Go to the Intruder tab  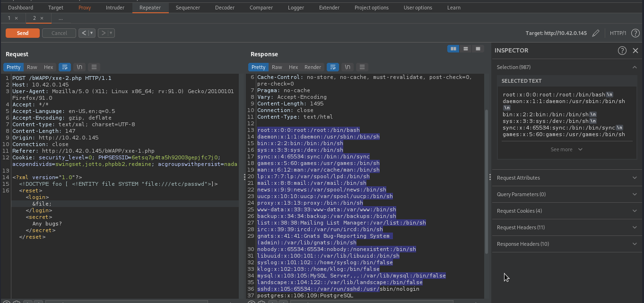point(115,8)
